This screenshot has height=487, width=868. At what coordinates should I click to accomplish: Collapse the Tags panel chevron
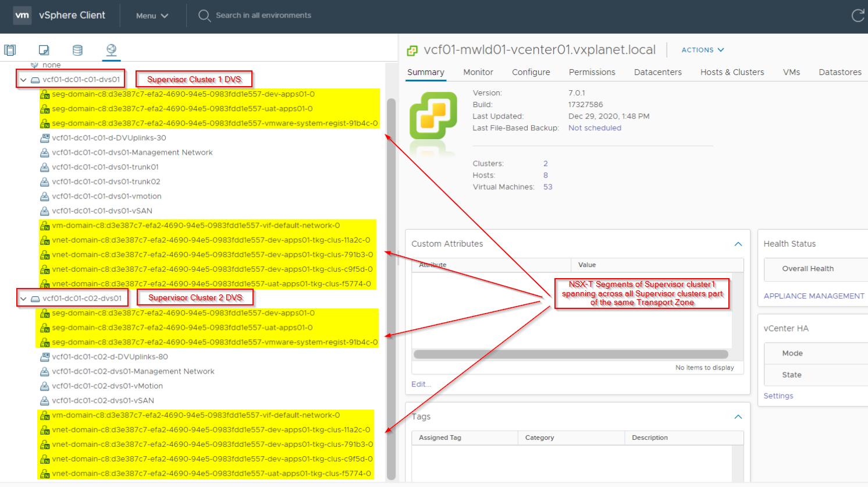[738, 417]
